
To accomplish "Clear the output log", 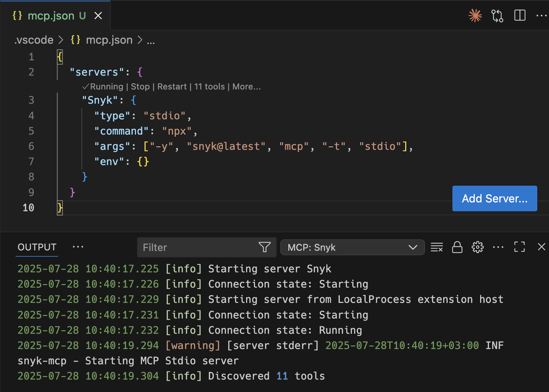I will [x=436, y=247].
